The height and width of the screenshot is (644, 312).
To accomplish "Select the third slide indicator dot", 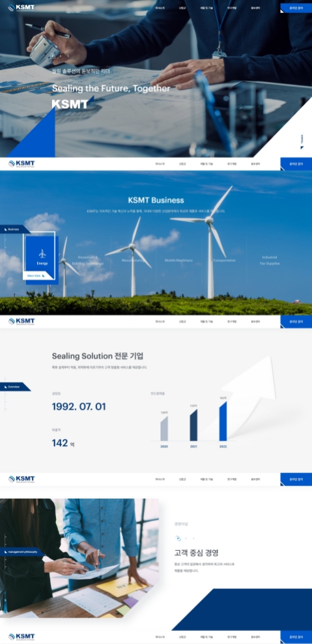I will [193, 538].
